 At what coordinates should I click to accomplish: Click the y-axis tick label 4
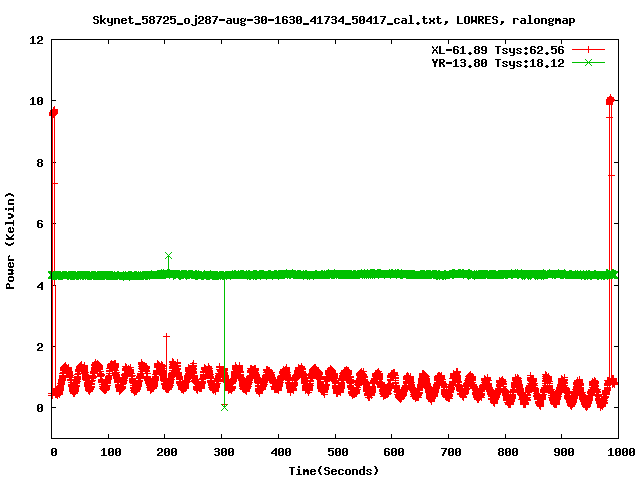(40, 286)
